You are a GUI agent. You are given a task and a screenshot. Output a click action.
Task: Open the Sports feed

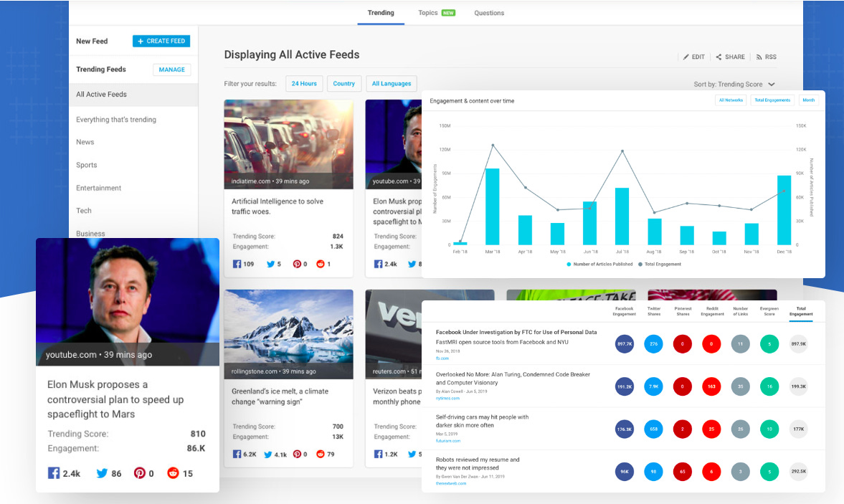pos(86,165)
